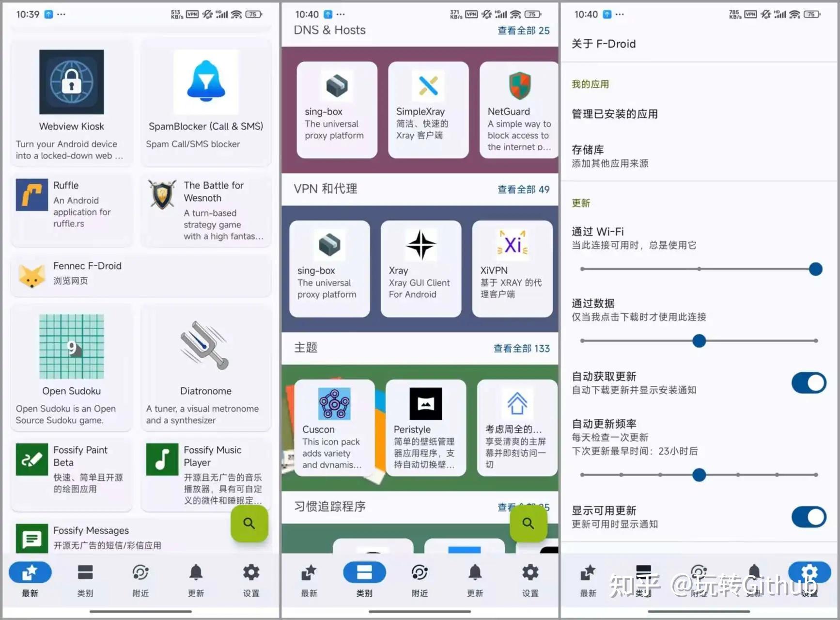Tap the DNS & Hosts category heading
Viewport: 840px width, 620px height.
pos(329,30)
